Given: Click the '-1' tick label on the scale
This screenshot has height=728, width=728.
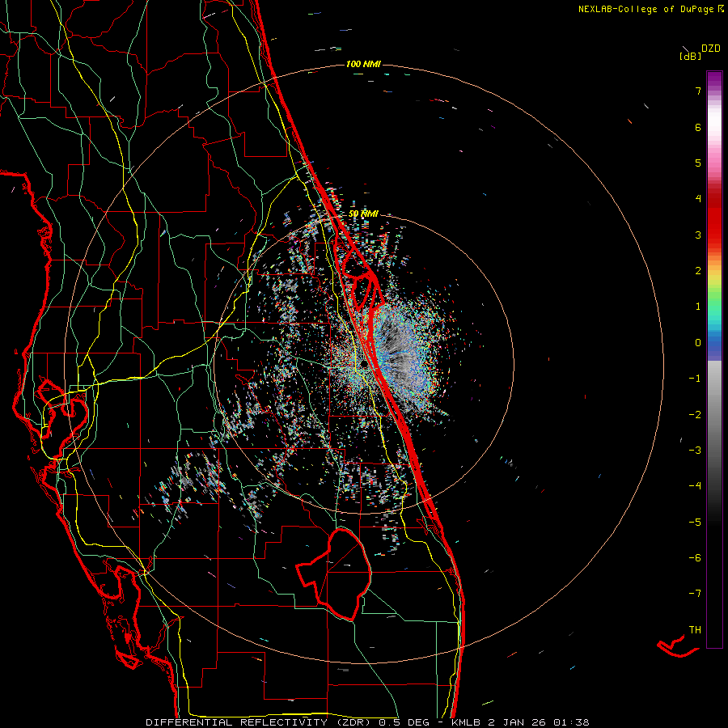Looking at the screenshot, I should pos(695,379).
